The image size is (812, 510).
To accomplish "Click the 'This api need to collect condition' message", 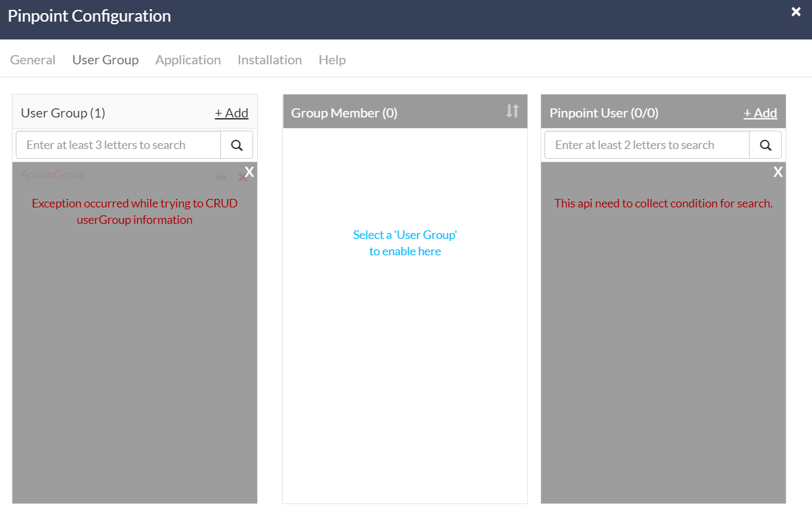I will coord(663,203).
